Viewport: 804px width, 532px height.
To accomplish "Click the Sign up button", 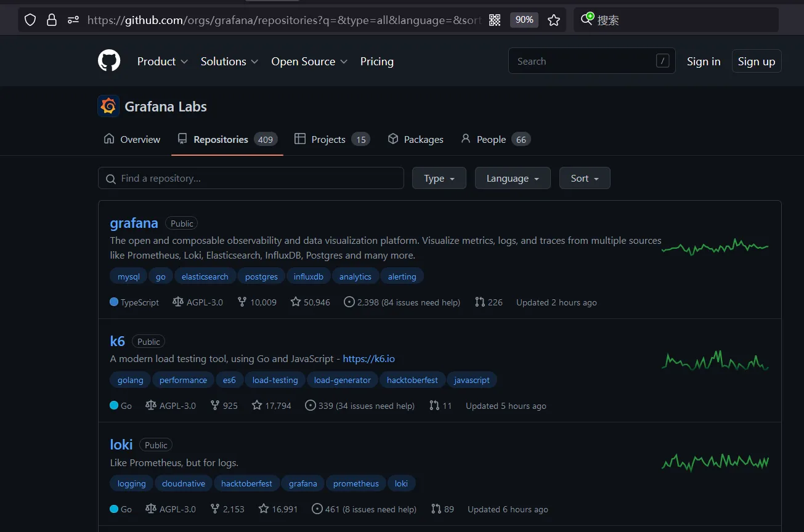I will click(x=757, y=61).
